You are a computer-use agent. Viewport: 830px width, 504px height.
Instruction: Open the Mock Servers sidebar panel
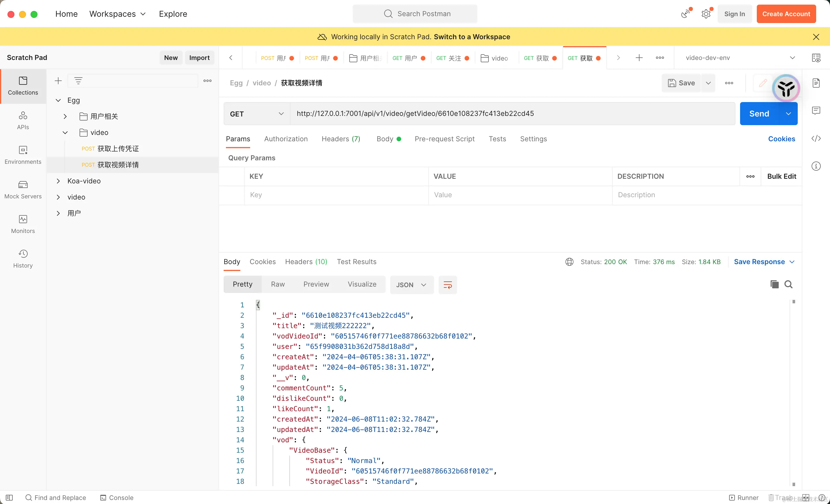click(x=23, y=190)
